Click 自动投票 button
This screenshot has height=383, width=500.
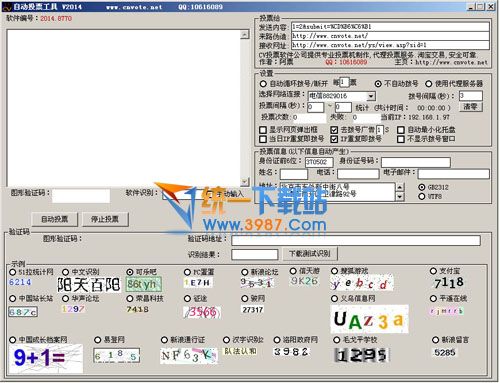click(x=55, y=219)
